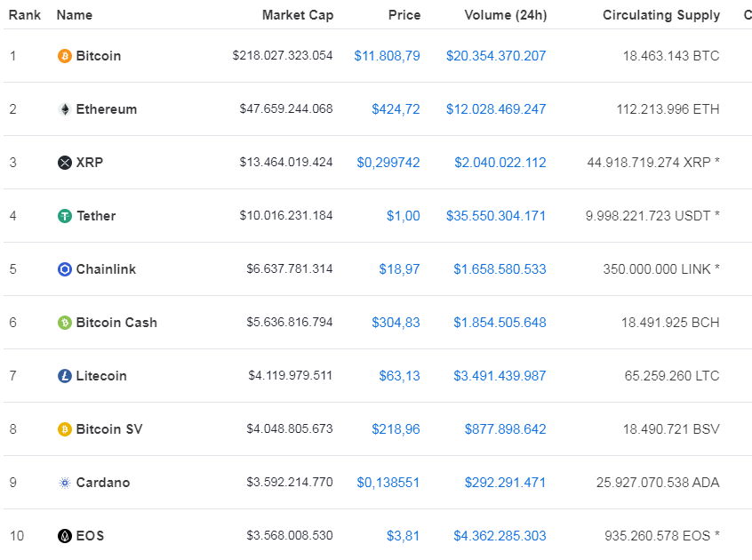Click the Cardano dotted logo icon

65,483
